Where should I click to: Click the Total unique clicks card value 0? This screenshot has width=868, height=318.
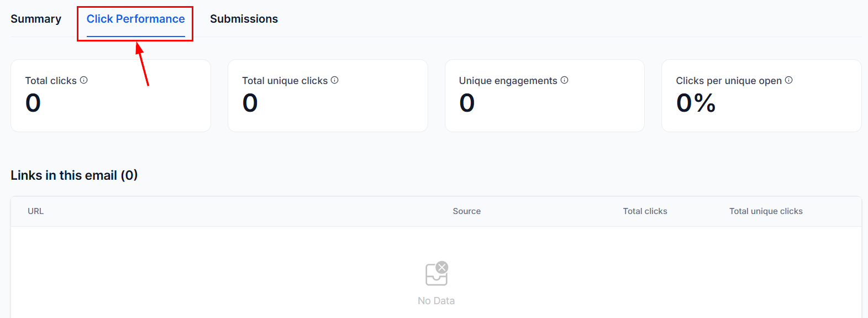250,103
